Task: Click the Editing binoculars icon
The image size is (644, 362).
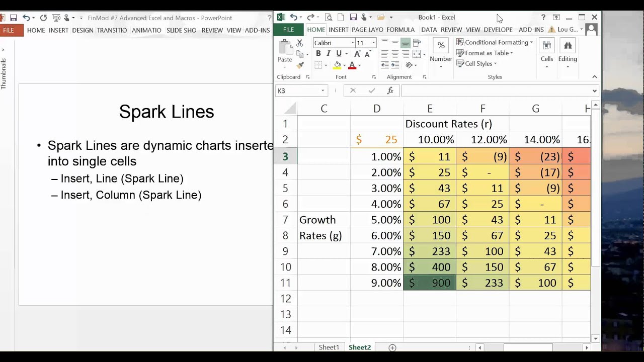Action: [568, 46]
